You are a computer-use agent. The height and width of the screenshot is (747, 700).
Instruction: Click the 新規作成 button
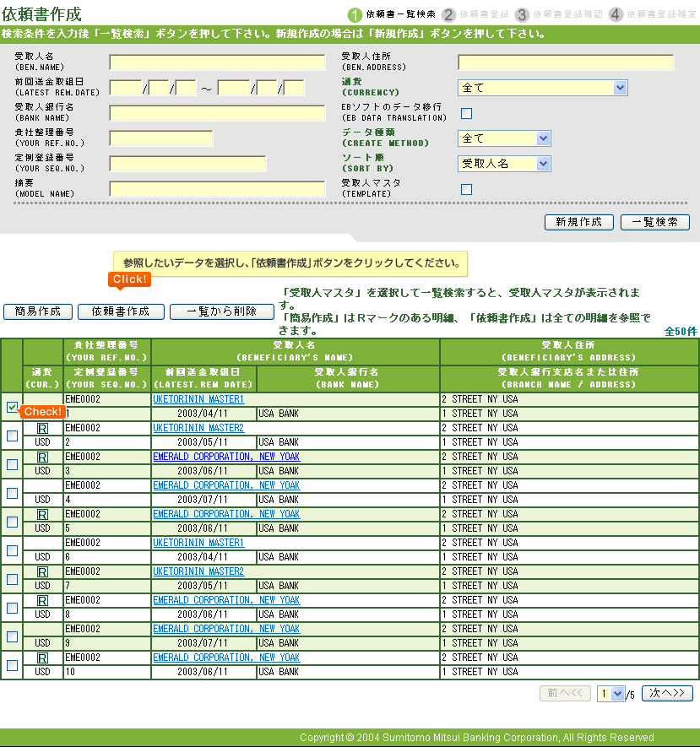point(579,222)
